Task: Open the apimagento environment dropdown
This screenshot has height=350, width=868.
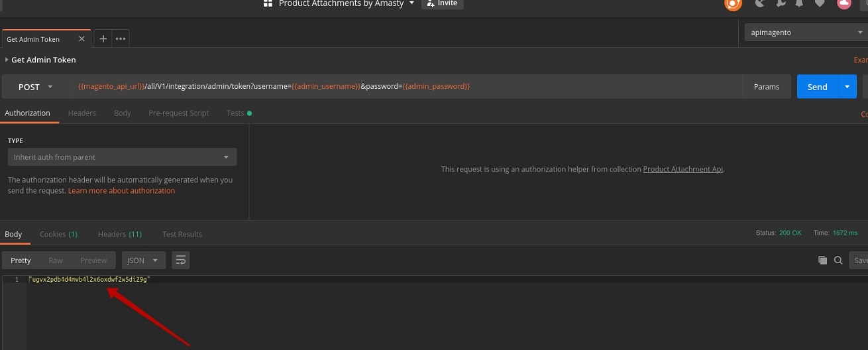Action: (802, 32)
